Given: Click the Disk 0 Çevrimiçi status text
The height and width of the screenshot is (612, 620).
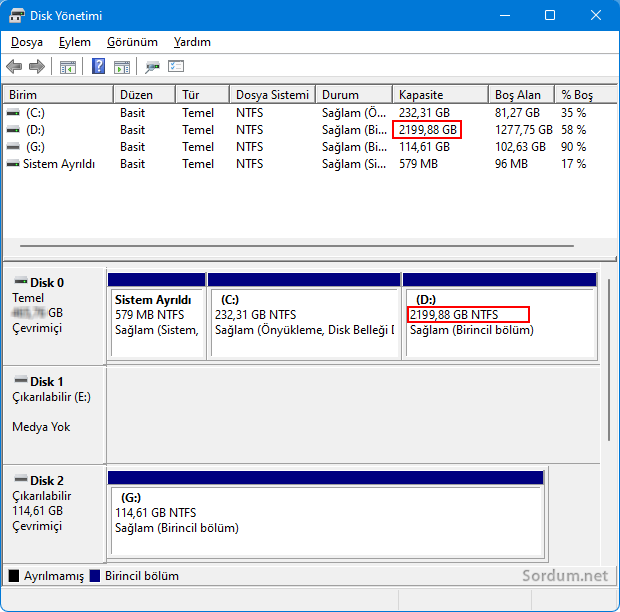Looking at the screenshot, I should [37, 328].
